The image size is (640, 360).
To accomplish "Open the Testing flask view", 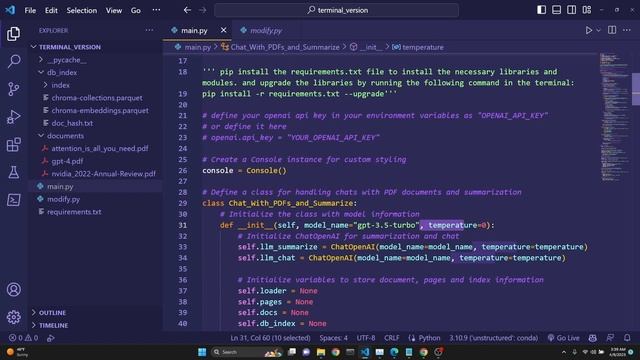I will [13, 172].
